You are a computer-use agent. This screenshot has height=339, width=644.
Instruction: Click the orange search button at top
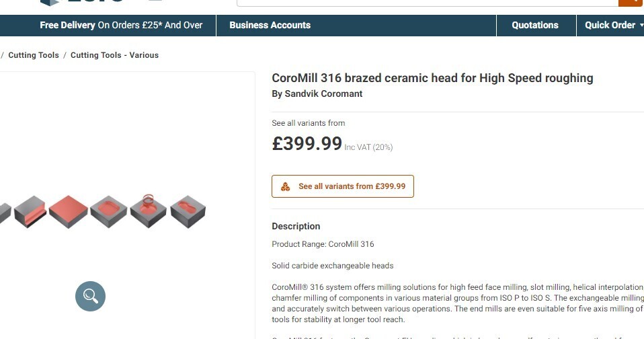coord(631,2)
